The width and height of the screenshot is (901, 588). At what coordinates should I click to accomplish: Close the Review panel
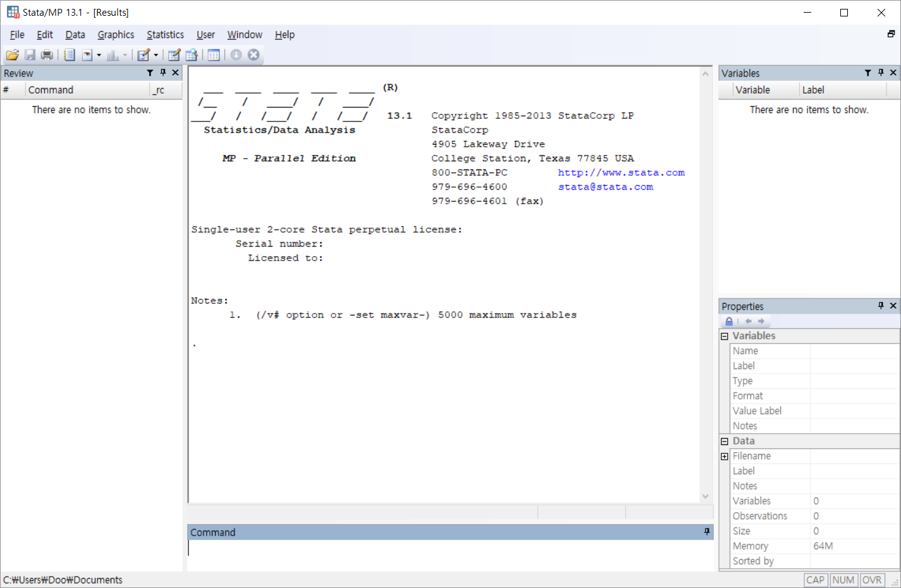pos(176,73)
